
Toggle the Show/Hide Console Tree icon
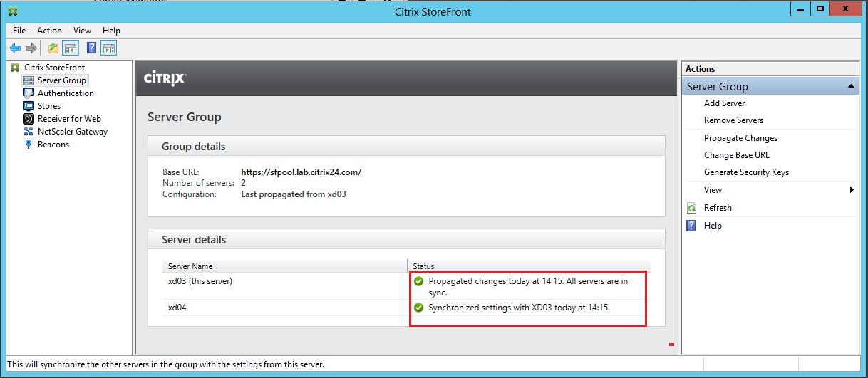pyautogui.click(x=70, y=48)
